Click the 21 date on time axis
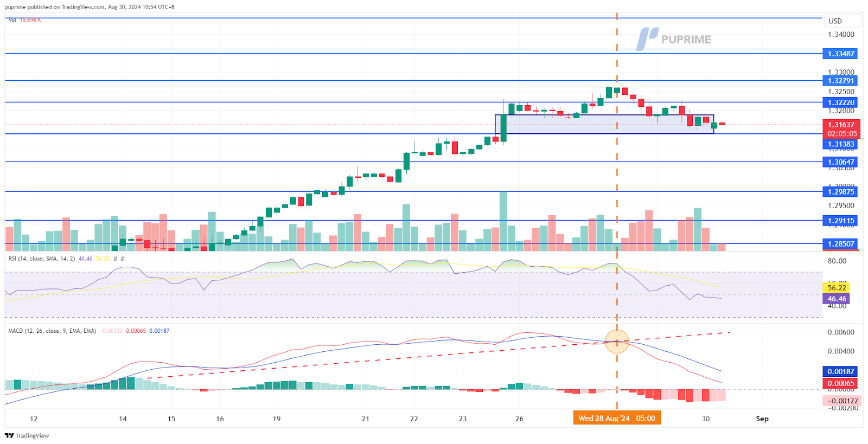This screenshot has width=868, height=444. pos(365,419)
